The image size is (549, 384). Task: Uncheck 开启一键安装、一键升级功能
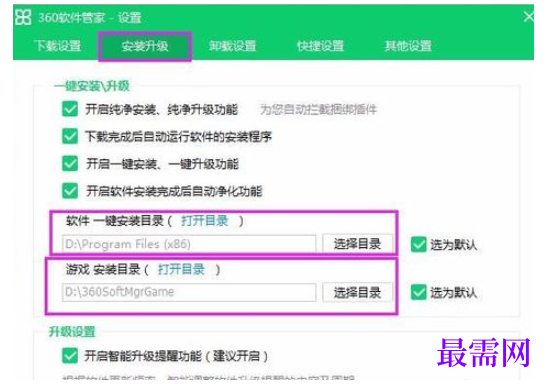(x=70, y=163)
